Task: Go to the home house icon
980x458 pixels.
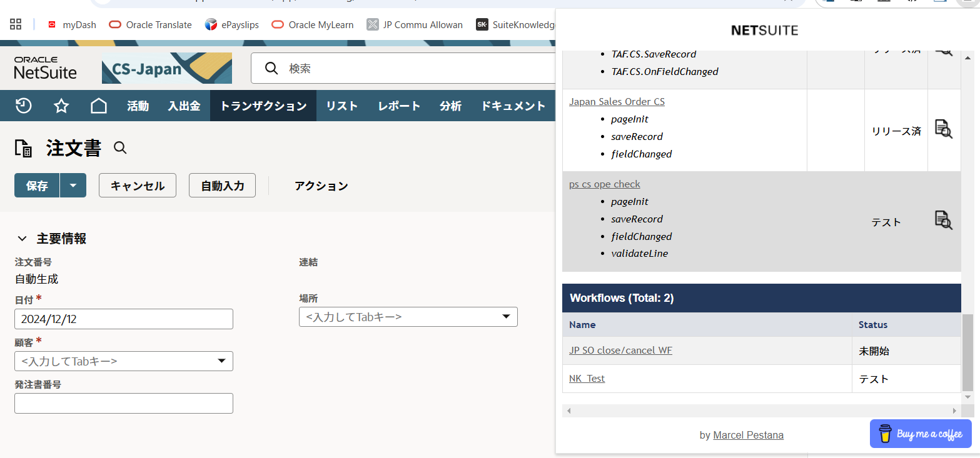Action: tap(99, 106)
